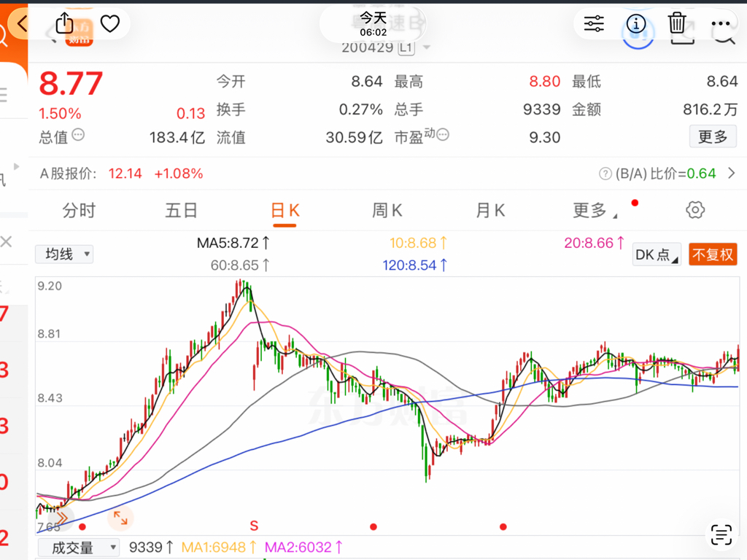The width and height of the screenshot is (747, 560).
Task: Click the 更多 button beside 金额
Action: [x=713, y=136]
